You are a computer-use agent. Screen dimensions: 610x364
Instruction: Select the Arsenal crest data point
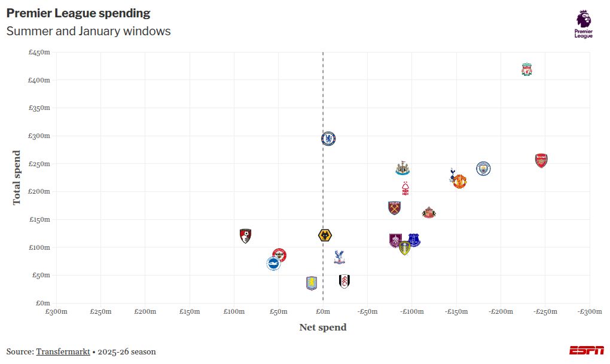click(x=541, y=160)
